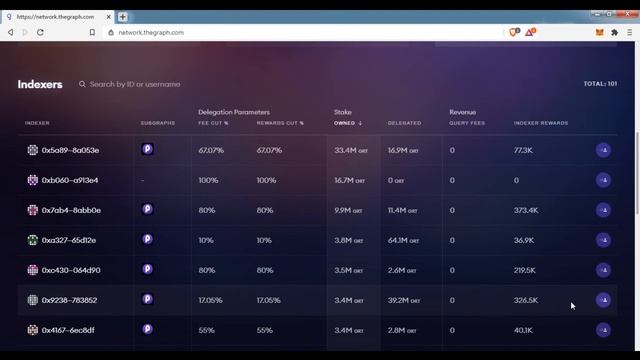Viewport: 640px width, 360px height.
Task: Click subgraph icon in 0xa327–65d12e row
Action: tap(147, 239)
